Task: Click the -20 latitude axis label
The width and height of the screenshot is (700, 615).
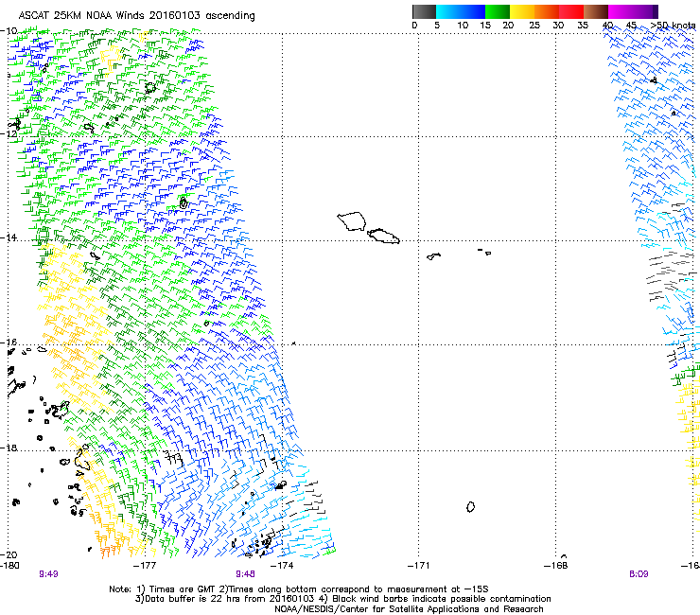Action: (9, 554)
